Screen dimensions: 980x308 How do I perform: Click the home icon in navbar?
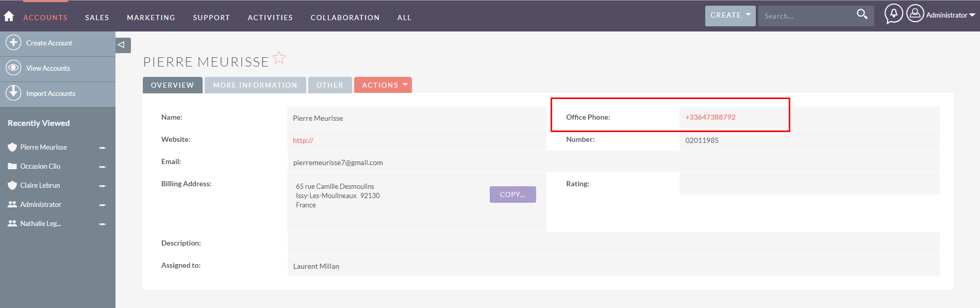click(x=9, y=17)
